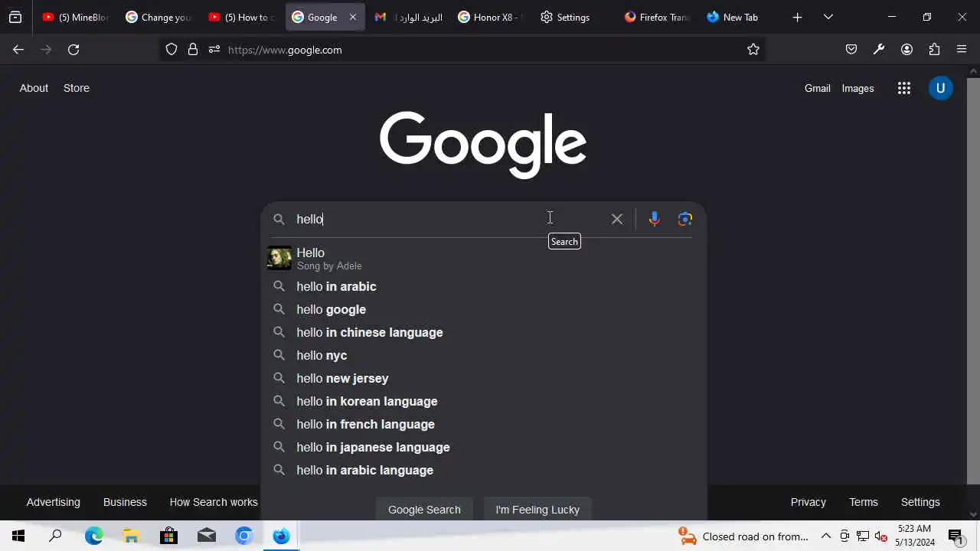Switch to Honor X8 tab
The height and width of the screenshot is (551, 980).
(490, 17)
